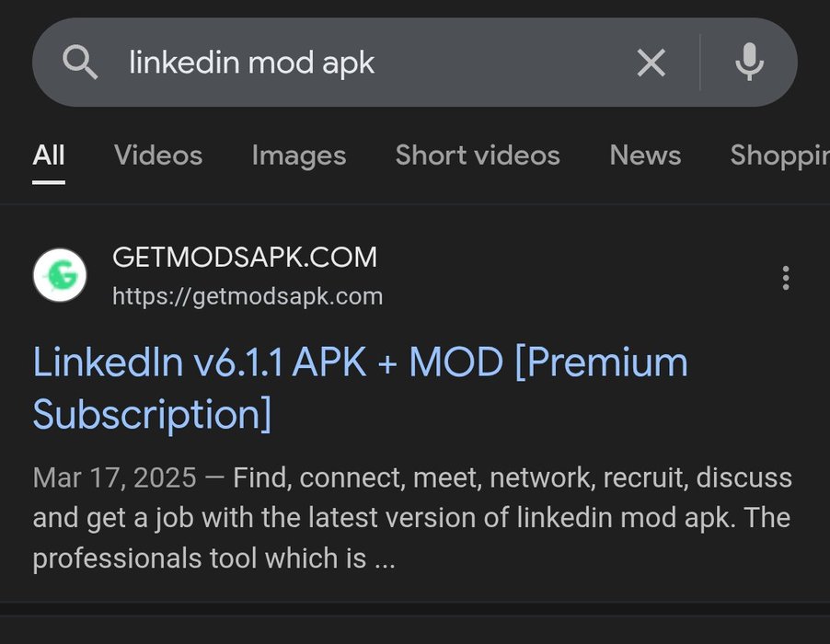The width and height of the screenshot is (830, 644).
Task: Open 'LinkedIn v6.1.1 APK + MOD' result link
Action: (360, 388)
